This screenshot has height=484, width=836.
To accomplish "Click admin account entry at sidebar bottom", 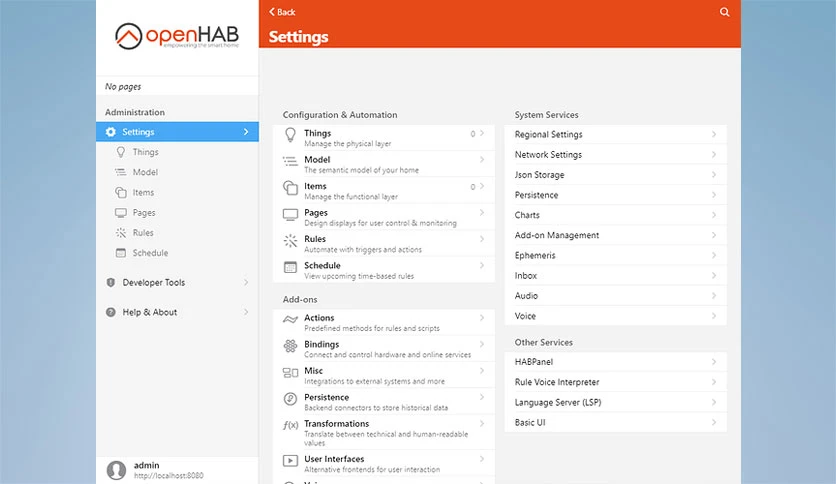I will pyautogui.click(x=177, y=470).
